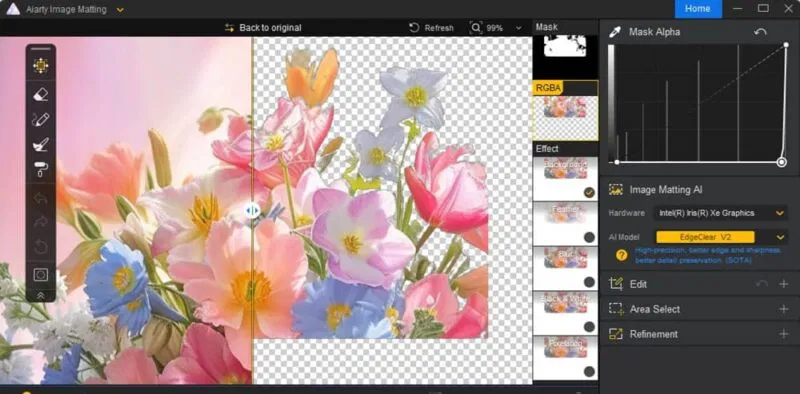Viewport: 800px width, 394px height.
Task: Toggle the checked Background effect
Action: (x=589, y=192)
